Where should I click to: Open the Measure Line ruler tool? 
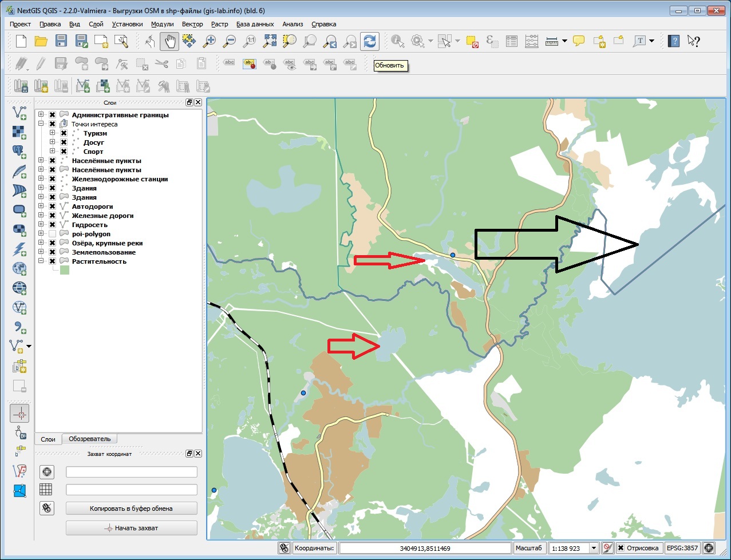tap(551, 41)
